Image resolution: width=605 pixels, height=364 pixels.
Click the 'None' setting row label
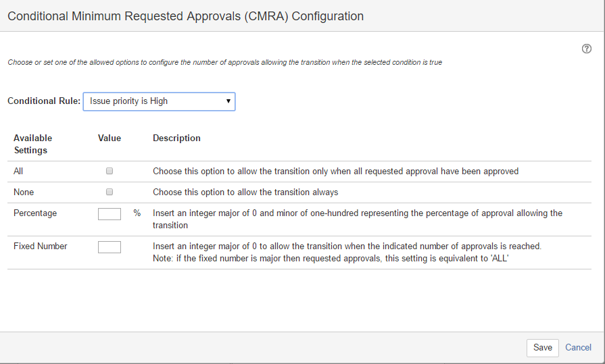click(23, 192)
